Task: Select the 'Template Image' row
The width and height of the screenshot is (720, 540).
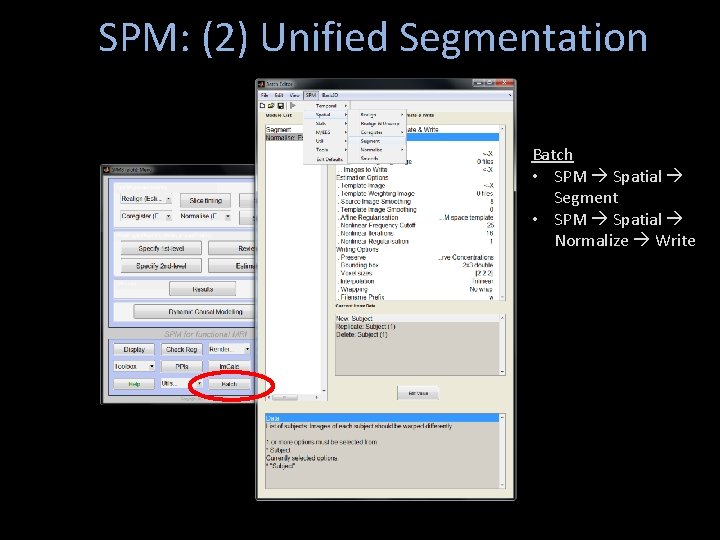Action: (416, 186)
